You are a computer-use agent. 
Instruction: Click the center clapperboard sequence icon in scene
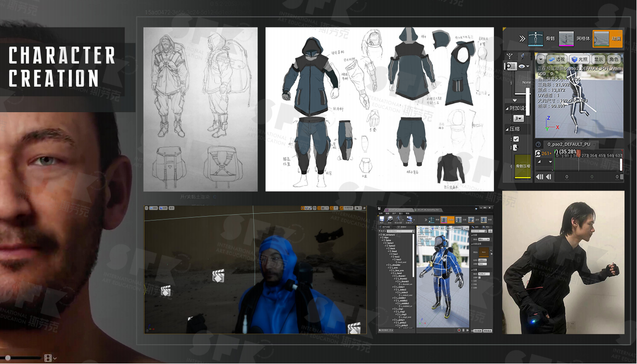tap(218, 276)
